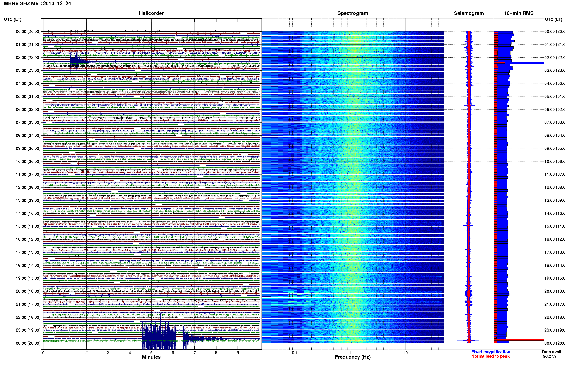Click the left 06:00 (02:00) time label

coord(28,109)
